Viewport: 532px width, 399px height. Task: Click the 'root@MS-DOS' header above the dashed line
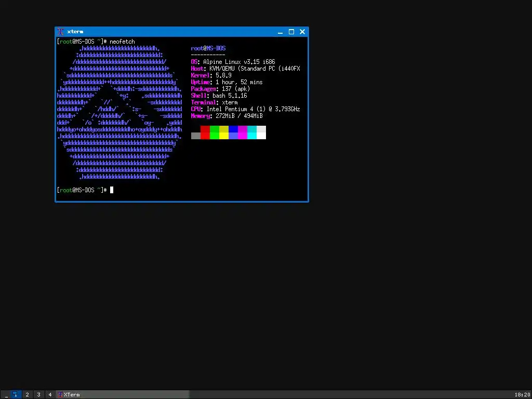point(208,48)
